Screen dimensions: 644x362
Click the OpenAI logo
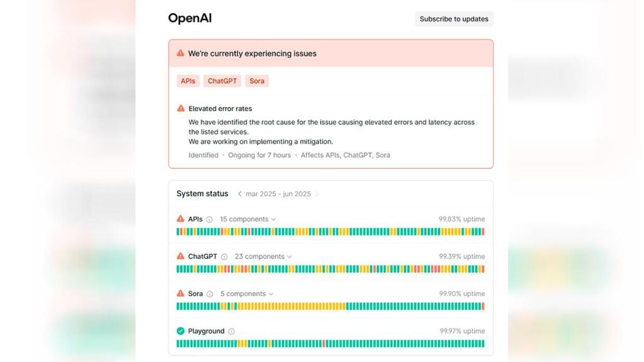pos(190,18)
